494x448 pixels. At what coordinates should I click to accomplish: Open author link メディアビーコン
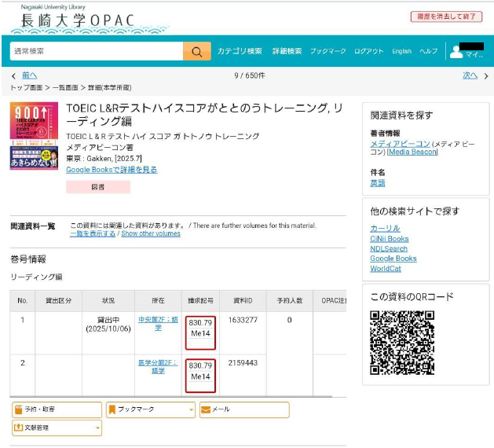click(x=400, y=144)
